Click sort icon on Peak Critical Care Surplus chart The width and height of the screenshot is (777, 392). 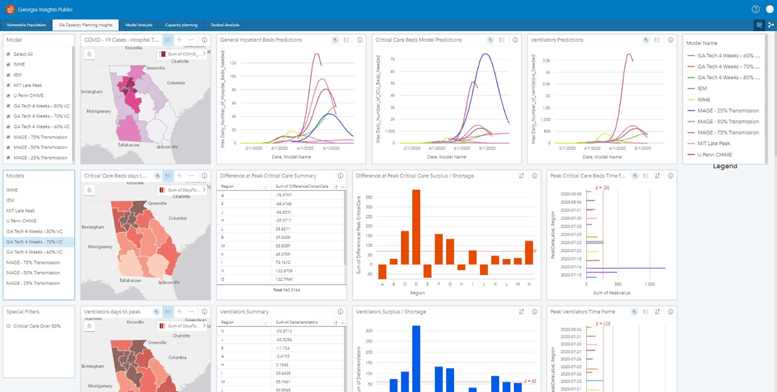click(x=522, y=175)
